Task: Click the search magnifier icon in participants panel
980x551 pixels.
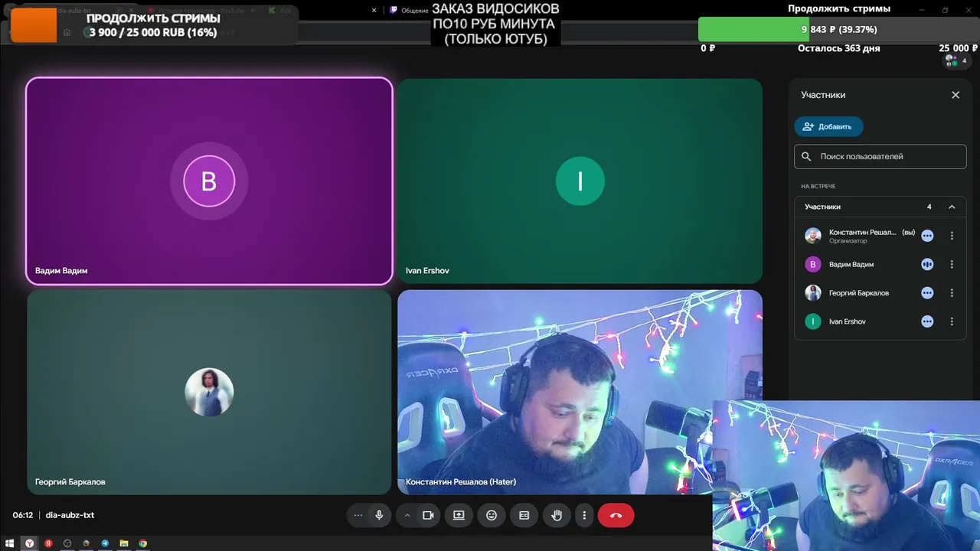Action: coord(806,156)
